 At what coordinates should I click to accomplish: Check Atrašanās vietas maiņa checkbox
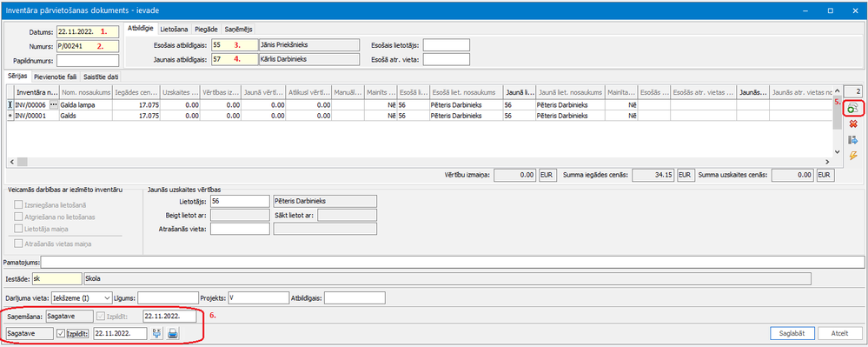19,244
